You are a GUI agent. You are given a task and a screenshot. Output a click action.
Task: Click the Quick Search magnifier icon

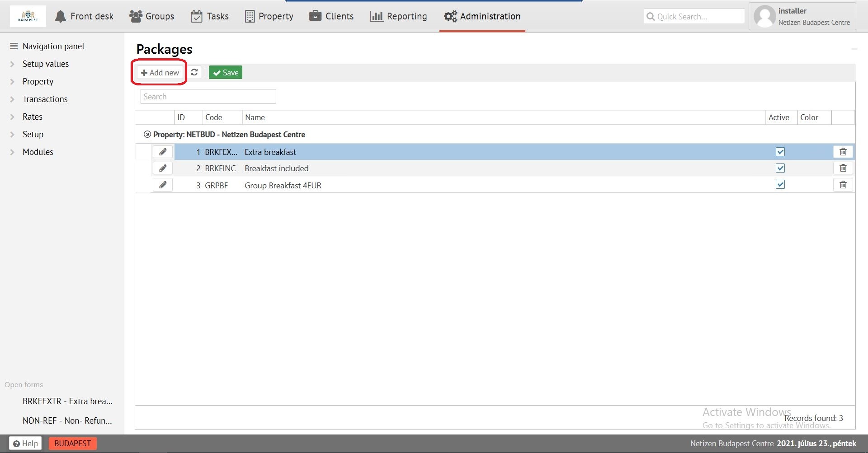651,17
